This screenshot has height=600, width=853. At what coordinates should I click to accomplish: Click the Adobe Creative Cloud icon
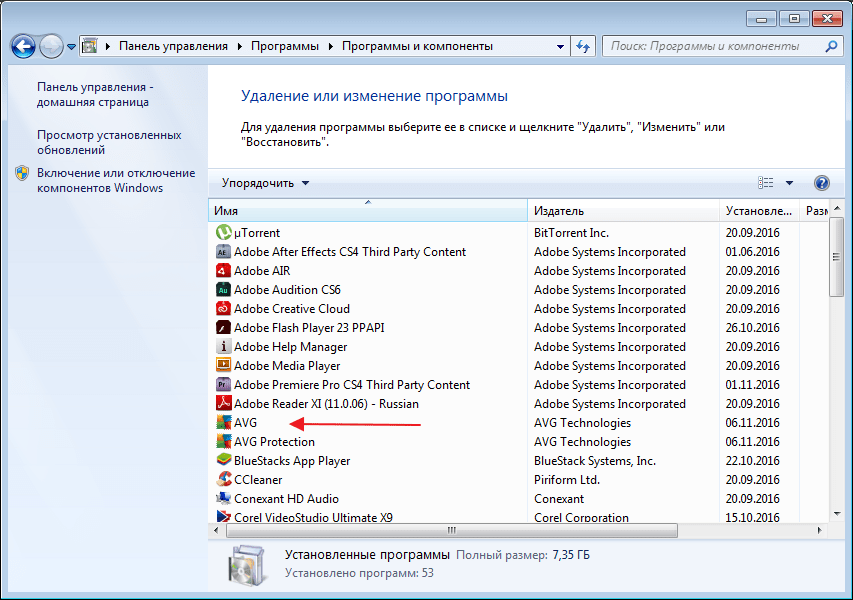click(x=224, y=308)
